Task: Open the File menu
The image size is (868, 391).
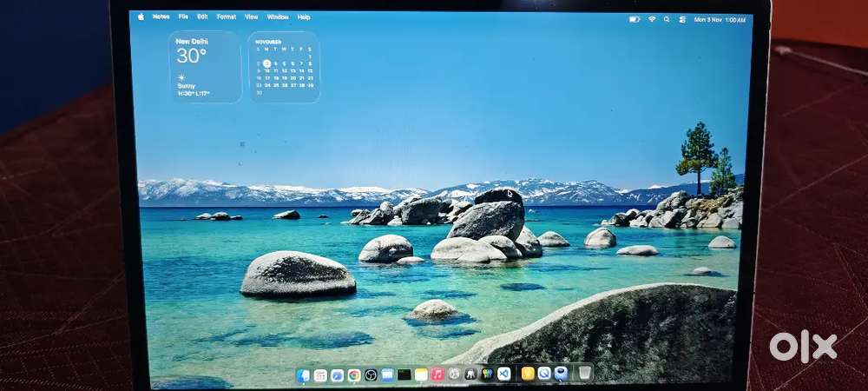Action: click(x=183, y=17)
